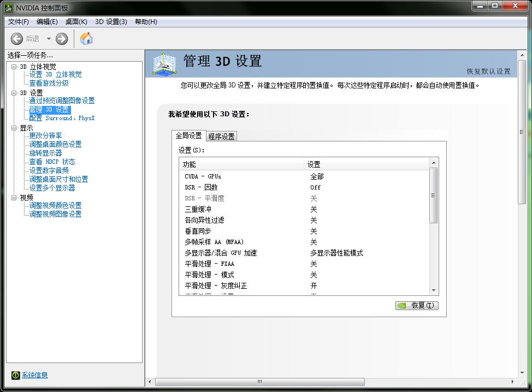This screenshot has width=532, height=392.
Task: Collapse the 显示 tree node
Action: pos(14,128)
